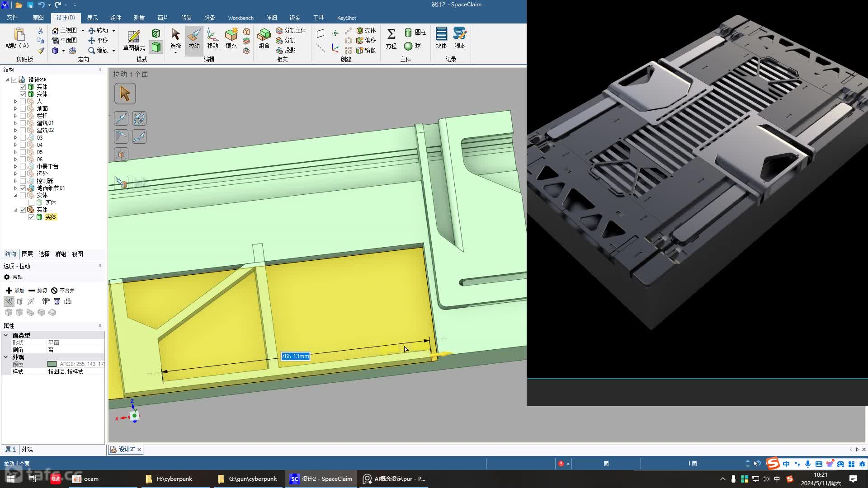Enable checkbox for 地面 component
This screenshot has height=488, width=868.
pyautogui.click(x=23, y=108)
